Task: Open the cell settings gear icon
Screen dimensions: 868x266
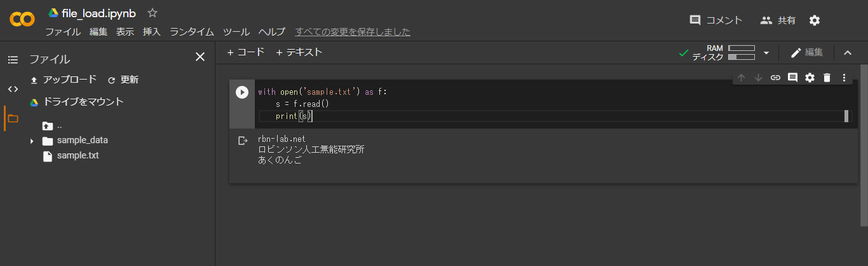Action: tap(810, 78)
